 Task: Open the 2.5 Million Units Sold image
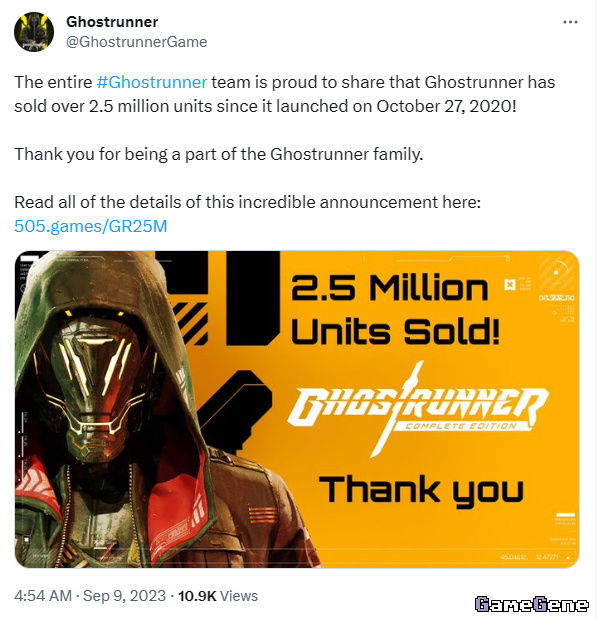(297, 409)
